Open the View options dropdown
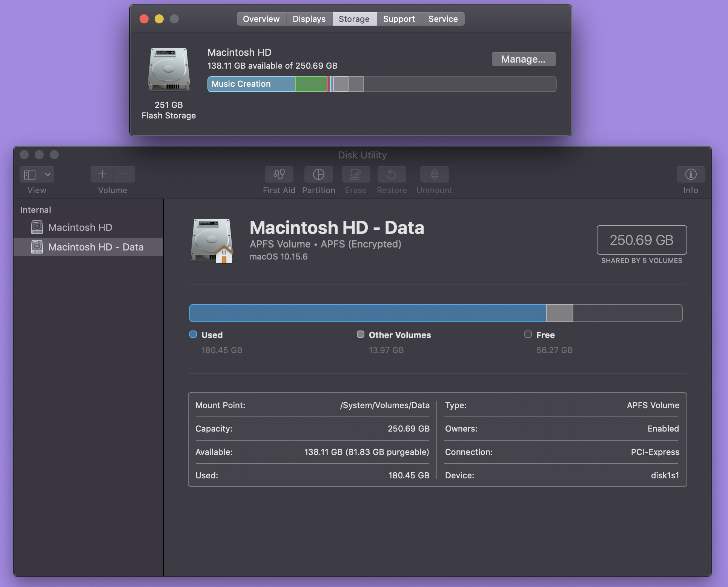This screenshot has height=587, width=728. coord(48,174)
